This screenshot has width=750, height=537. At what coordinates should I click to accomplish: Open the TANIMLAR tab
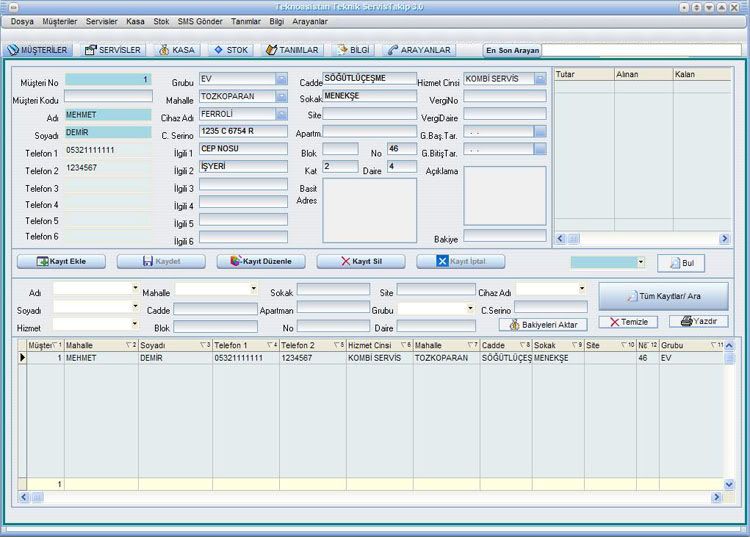point(292,50)
